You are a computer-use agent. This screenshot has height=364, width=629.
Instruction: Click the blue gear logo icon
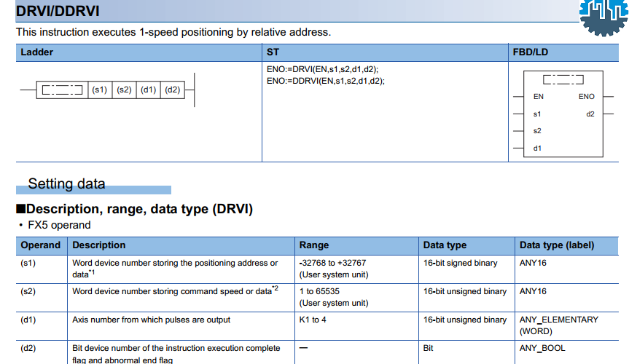pos(603,17)
